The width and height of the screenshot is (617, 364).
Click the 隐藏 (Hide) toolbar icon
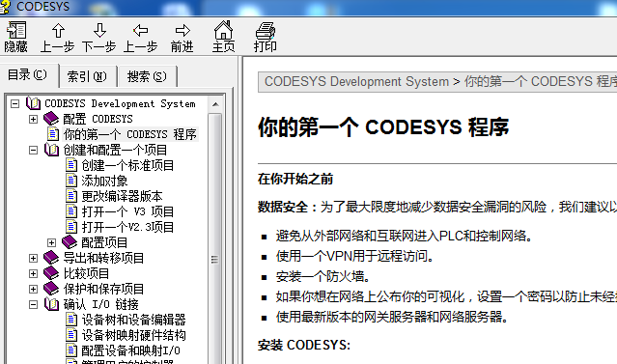(x=16, y=37)
